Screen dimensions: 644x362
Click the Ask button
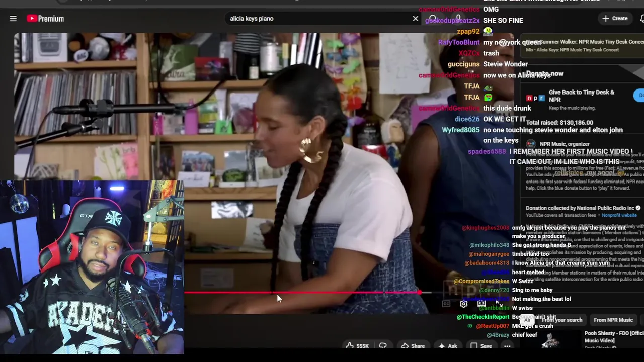point(448,346)
